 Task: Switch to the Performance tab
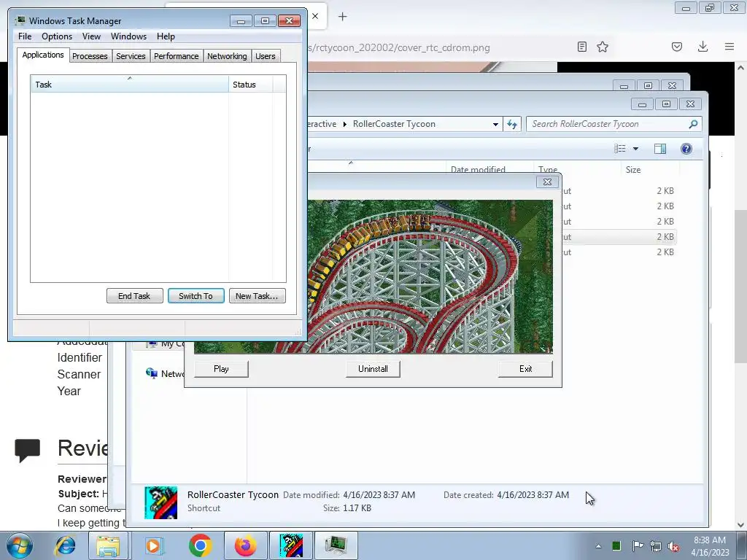pyautogui.click(x=177, y=56)
